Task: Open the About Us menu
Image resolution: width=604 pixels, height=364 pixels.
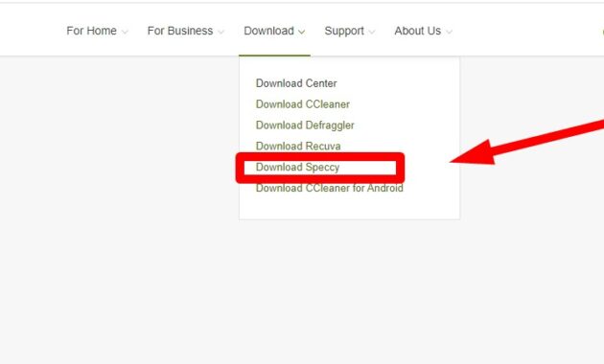Action: point(418,31)
